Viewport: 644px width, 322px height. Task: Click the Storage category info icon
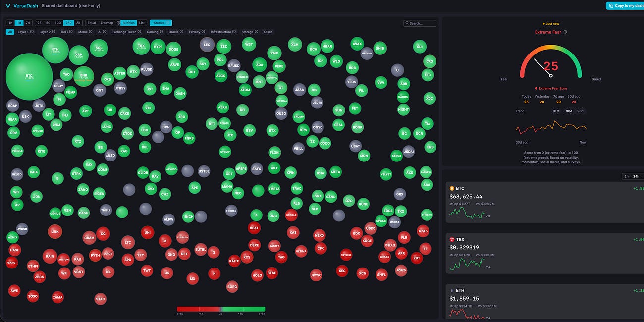coord(256,31)
